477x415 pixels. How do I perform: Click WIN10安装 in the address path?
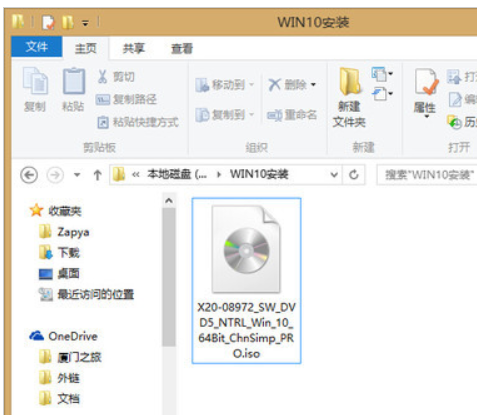click(x=259, y=174)
